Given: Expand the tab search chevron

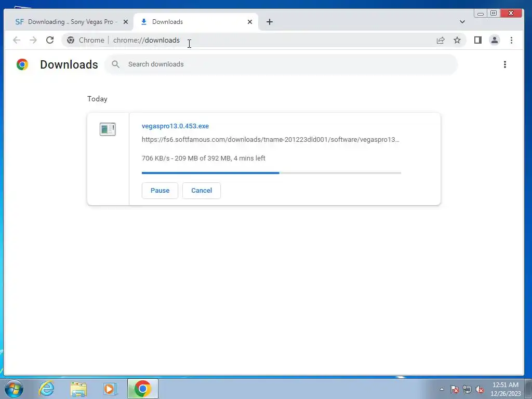Looking at the screenshot, I should pyautogui.click(x=462, y=22).
